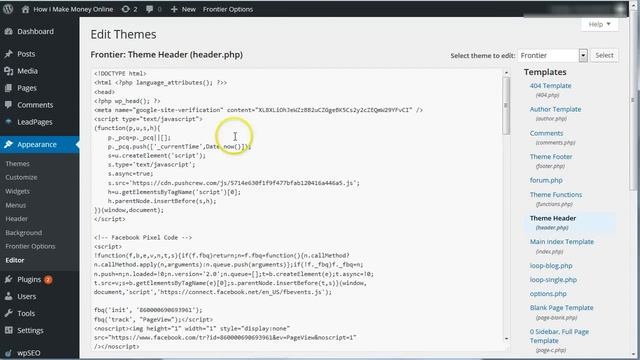The height and width of the screenshot is (360, 640).
Task: Click the Posts pin icon
Action: click(9, 54)
